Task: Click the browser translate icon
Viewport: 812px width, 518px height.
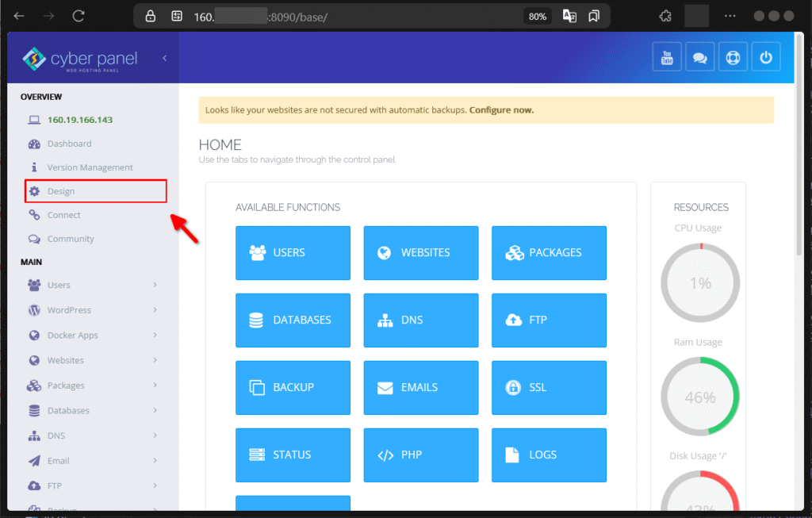Action: (569, 15)
